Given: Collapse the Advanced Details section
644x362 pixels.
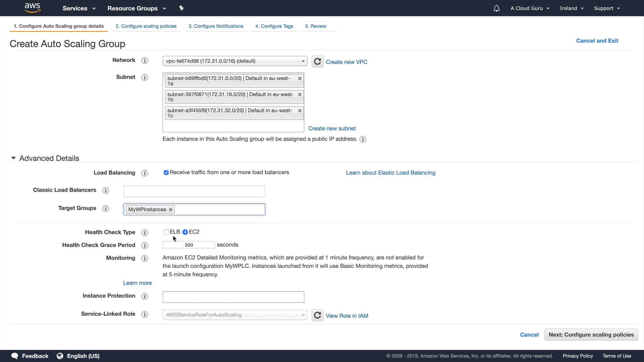Looking at the screenshot, I should [x=13, y=158].
